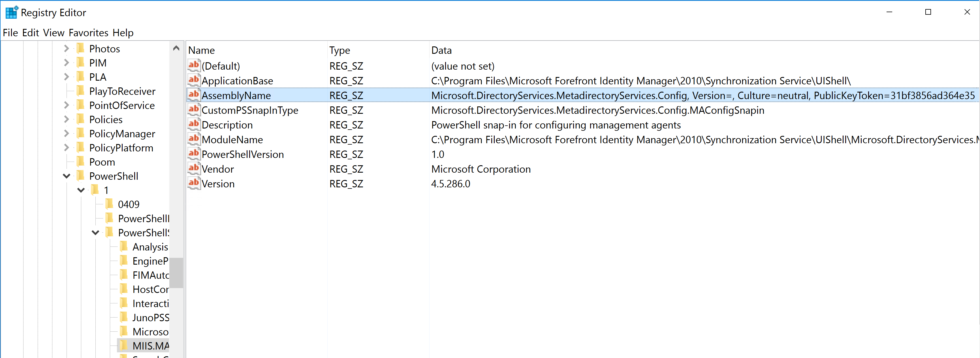980x358 pixels.
Task: Expand the Policies node
Action: pos(66,119)
